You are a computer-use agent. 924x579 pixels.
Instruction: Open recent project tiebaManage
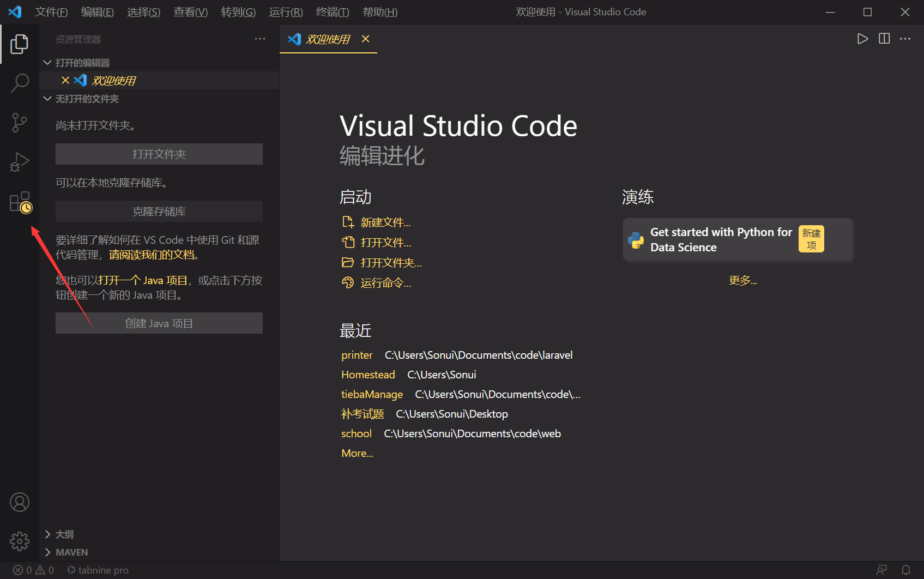pos(372,394)
